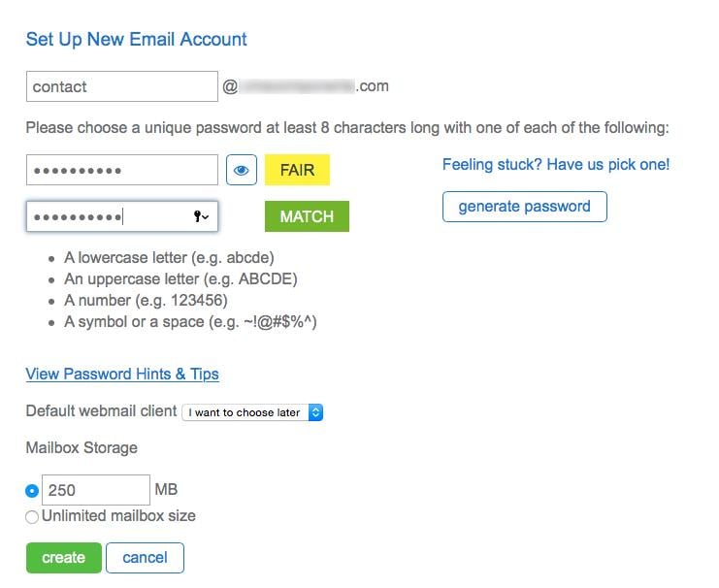
Task: Click into the first password field
Action: pos(121,171)
